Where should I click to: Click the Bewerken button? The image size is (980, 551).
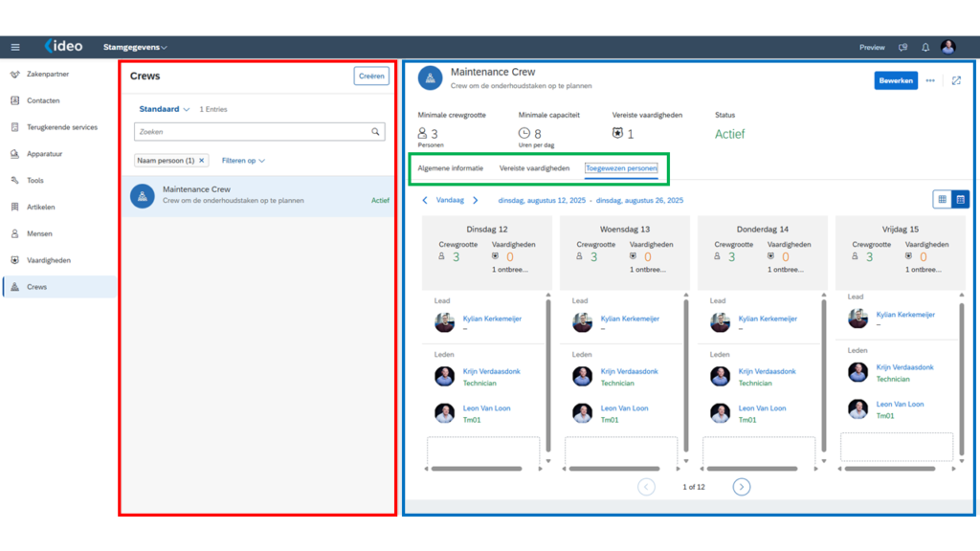click(x=896, y=81)
